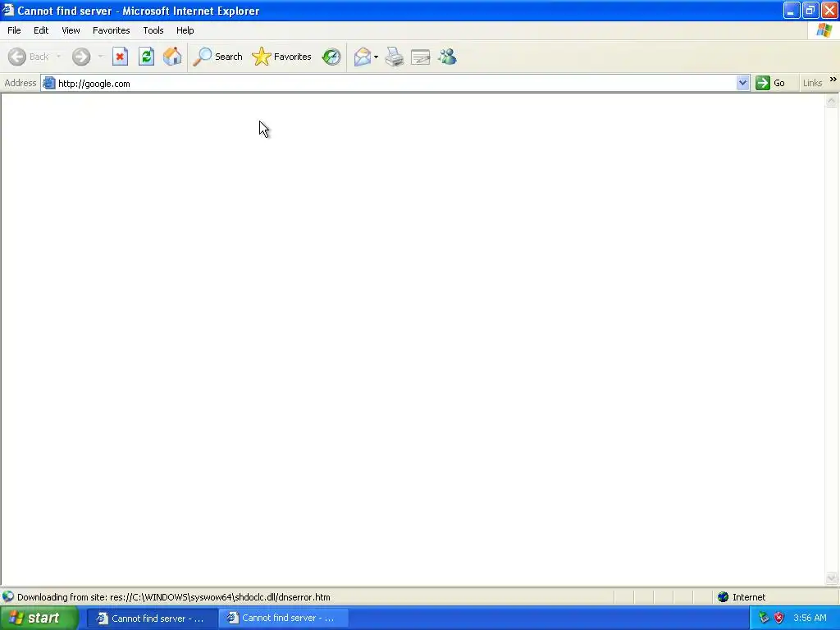The width and height of the screenshot is (840, 630).
Task: Open the History clock icon
Action: pyautogui.click(x=331, y=57)
